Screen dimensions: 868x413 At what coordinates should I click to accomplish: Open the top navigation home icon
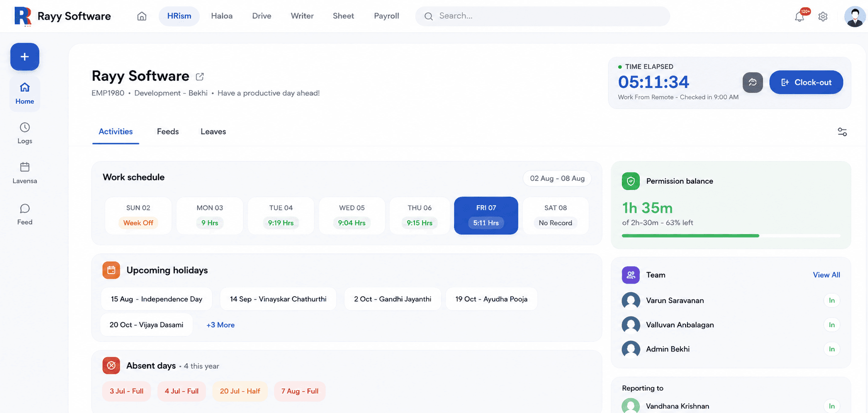142,16
